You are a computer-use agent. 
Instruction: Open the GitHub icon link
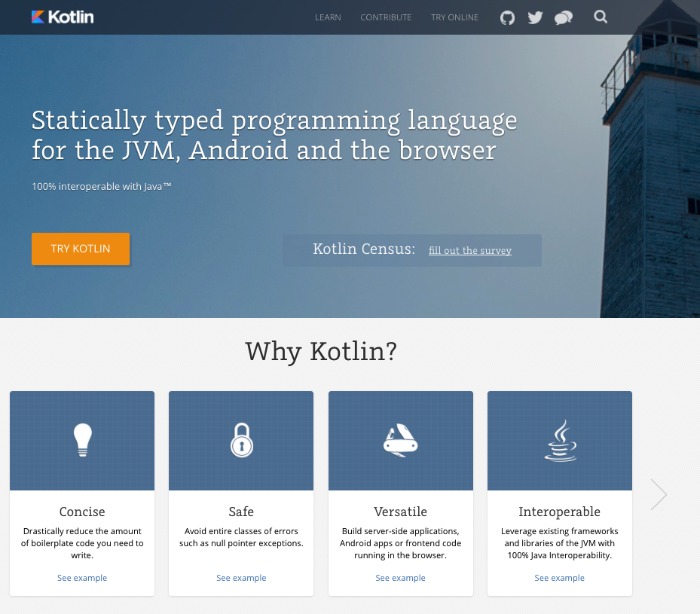pyautogui.click(x=507, y=17)
